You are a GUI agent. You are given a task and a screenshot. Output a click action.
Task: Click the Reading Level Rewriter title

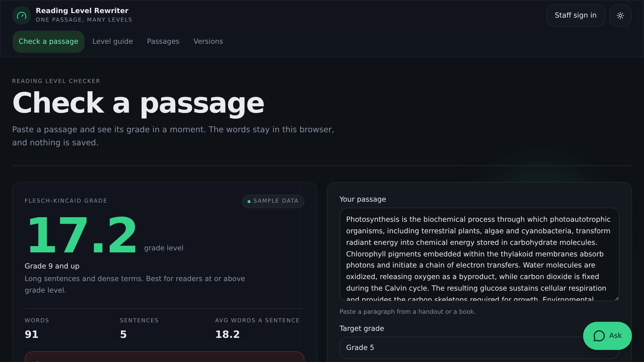[x=82, y=11]
